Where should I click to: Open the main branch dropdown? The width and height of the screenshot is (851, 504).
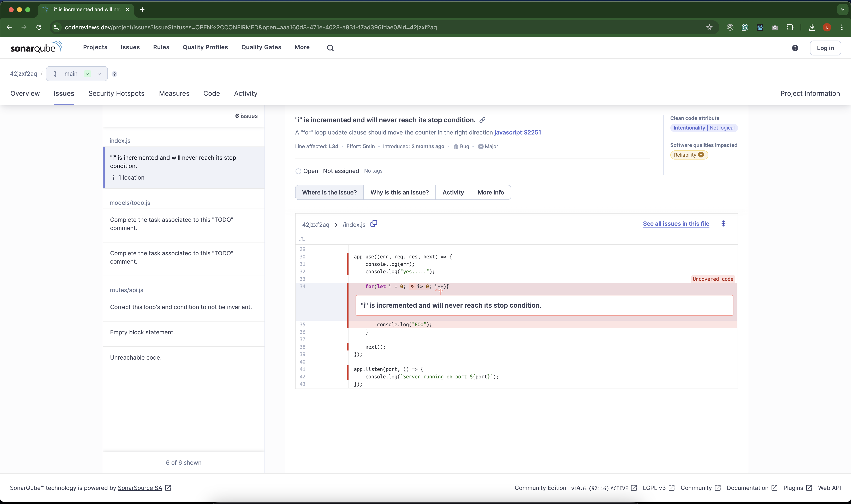click(99, 74)
